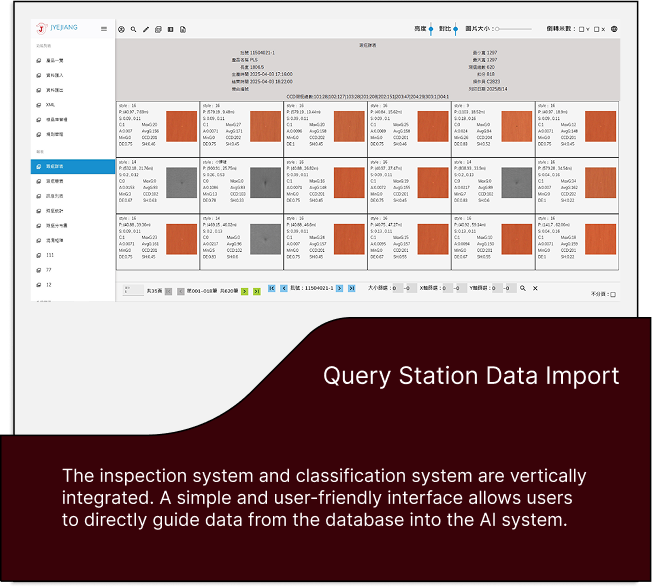The height and width of the screenshot is (587, 652).
Task: Click the green last page arrow
Action: [x=256, y=289]
